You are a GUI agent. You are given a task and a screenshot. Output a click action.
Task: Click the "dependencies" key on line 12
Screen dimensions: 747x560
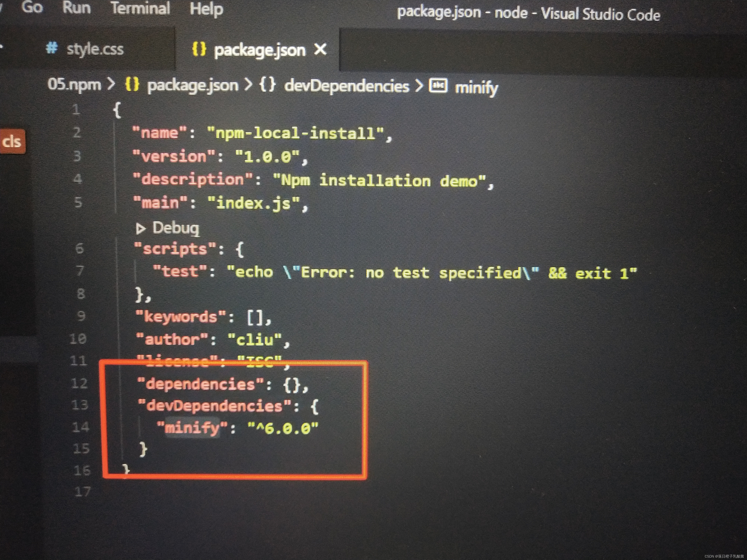point(201,384)
